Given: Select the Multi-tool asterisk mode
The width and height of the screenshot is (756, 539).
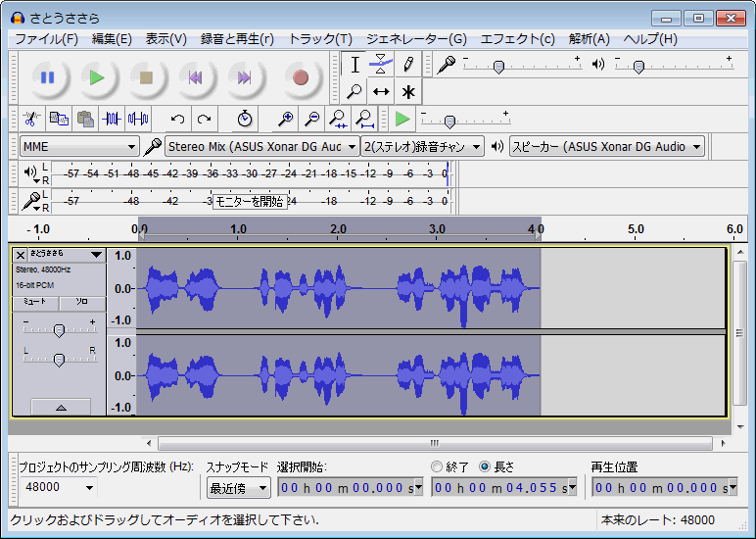Looking at the screenshot, I should pyautogui.click(x=408, y=91).
